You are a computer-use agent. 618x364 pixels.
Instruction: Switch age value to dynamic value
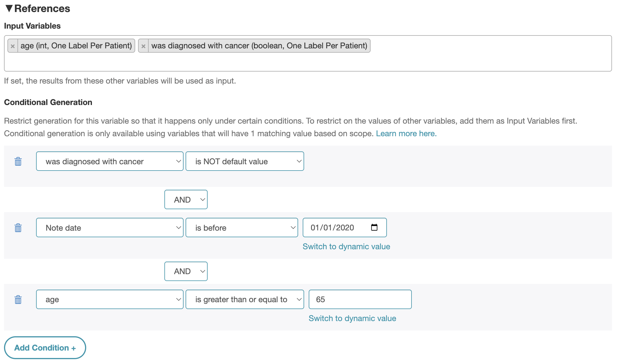tap(352, 318)
